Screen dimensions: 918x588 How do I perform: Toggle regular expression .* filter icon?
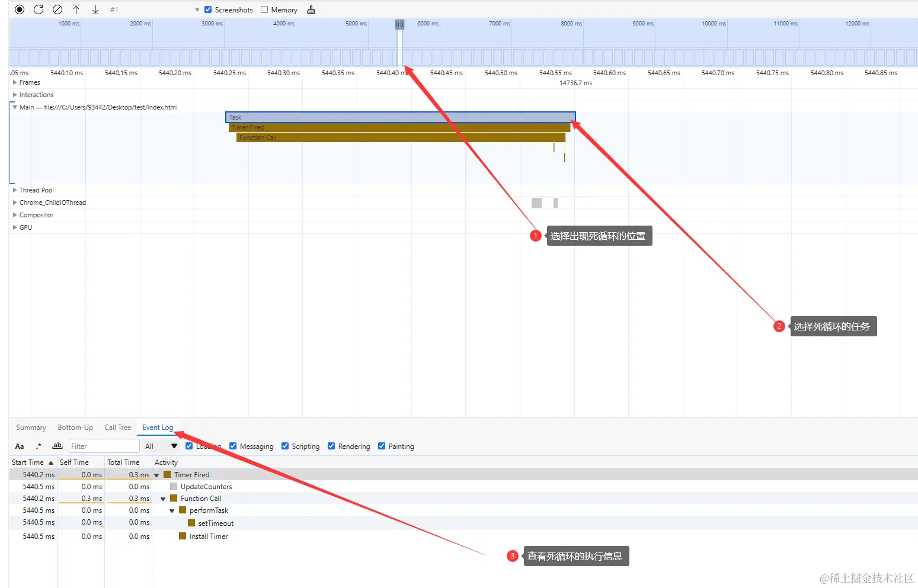(x=39, y=446)
